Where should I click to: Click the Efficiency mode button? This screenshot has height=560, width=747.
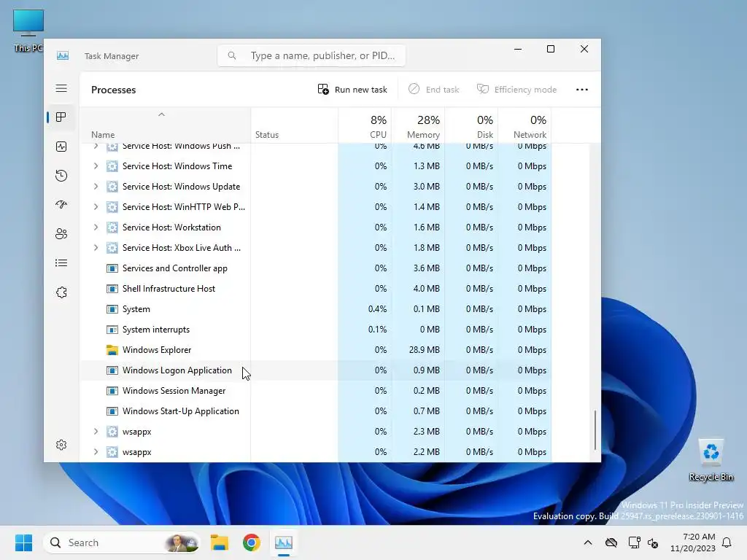(517, 90)
